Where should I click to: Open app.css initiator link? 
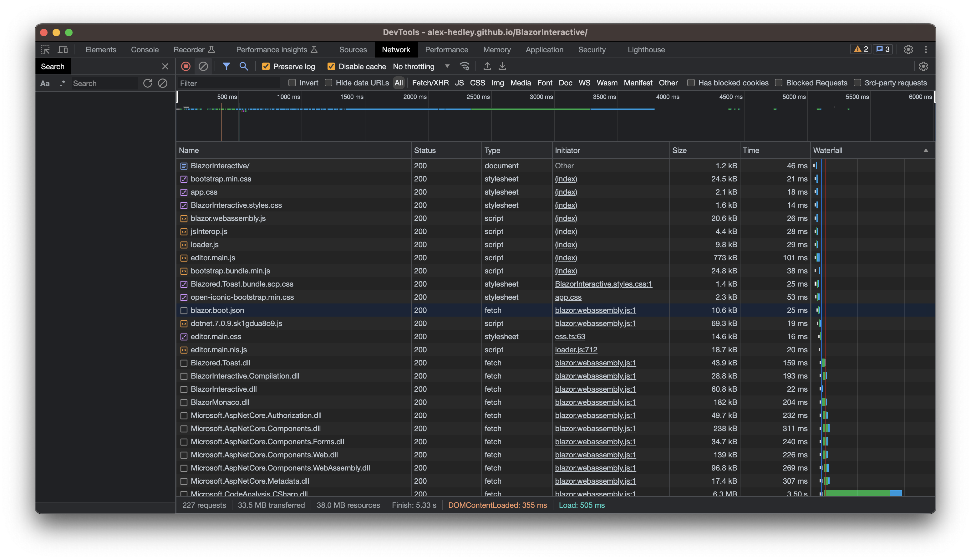(568, 297)
